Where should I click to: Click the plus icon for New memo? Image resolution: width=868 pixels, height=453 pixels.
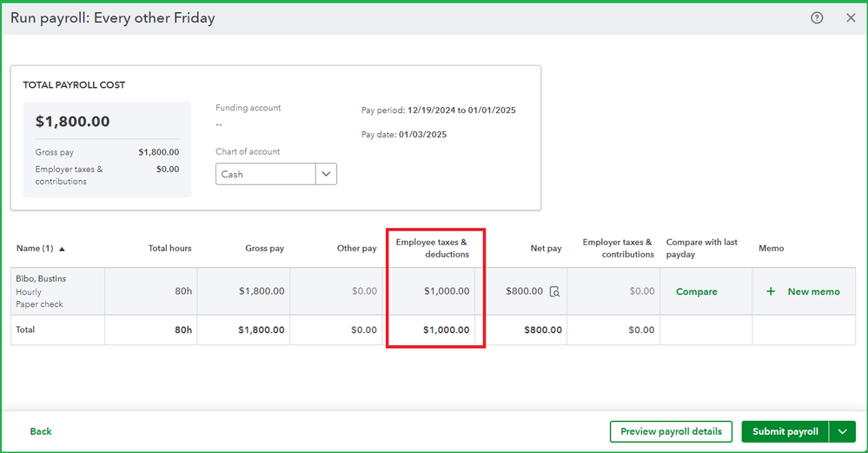(771, 292)
